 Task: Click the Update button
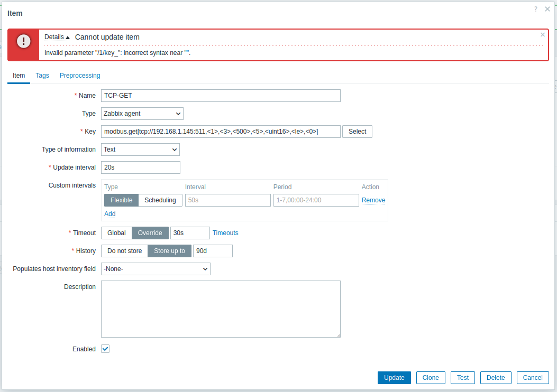(x=394, y=378)
